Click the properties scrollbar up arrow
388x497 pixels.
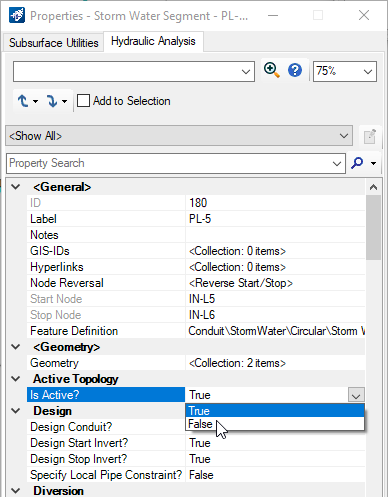click(373, 187)
